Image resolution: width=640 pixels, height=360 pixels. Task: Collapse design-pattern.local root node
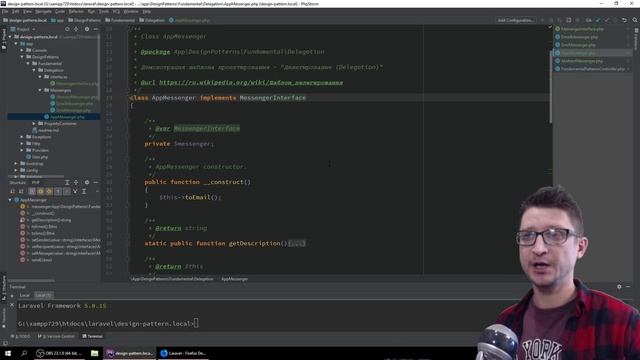click(10, 37)
